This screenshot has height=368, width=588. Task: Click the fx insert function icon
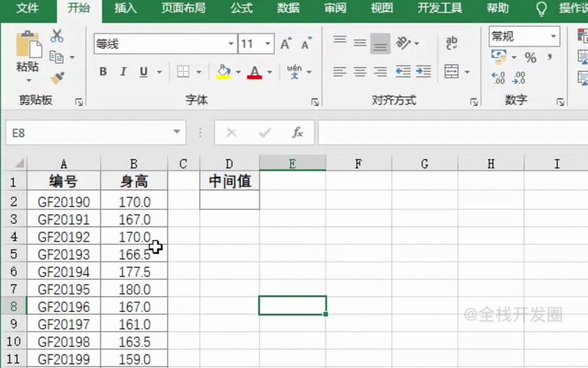click(x=298, y=132)
